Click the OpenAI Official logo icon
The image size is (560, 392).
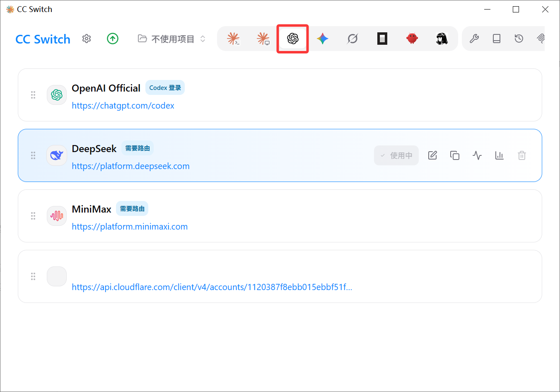point(57,95)
